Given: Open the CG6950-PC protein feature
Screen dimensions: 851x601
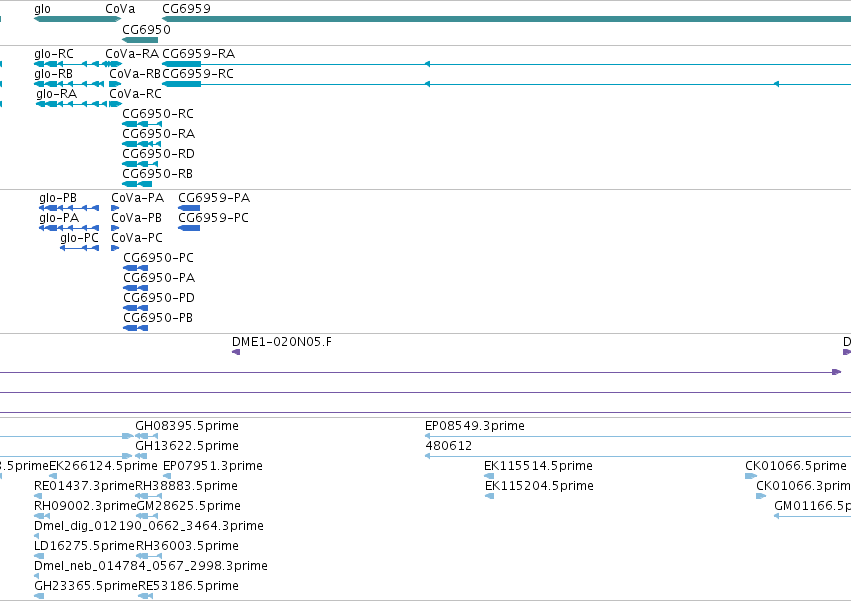Looking at the screenshot, I should pos(158,258).
